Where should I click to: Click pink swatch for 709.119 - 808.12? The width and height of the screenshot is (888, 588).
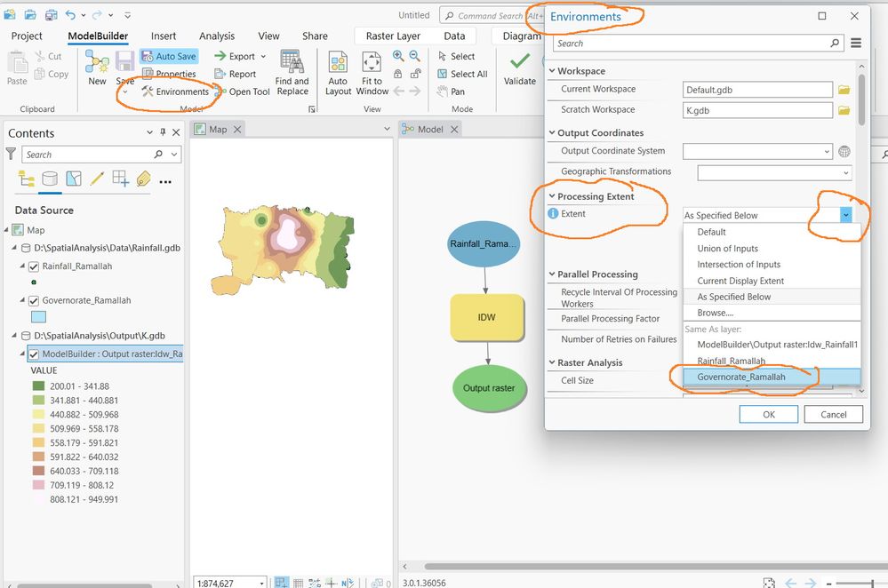point(38,485)
